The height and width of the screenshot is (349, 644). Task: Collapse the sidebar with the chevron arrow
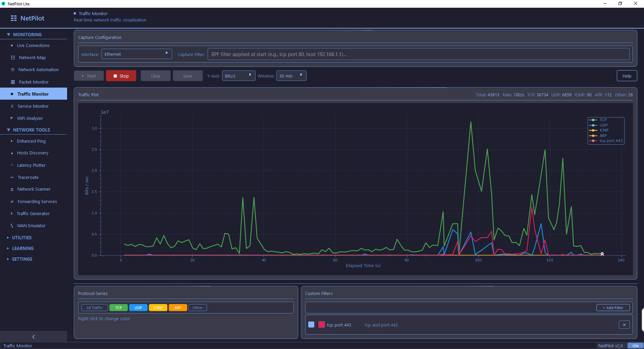coord(34,337)
